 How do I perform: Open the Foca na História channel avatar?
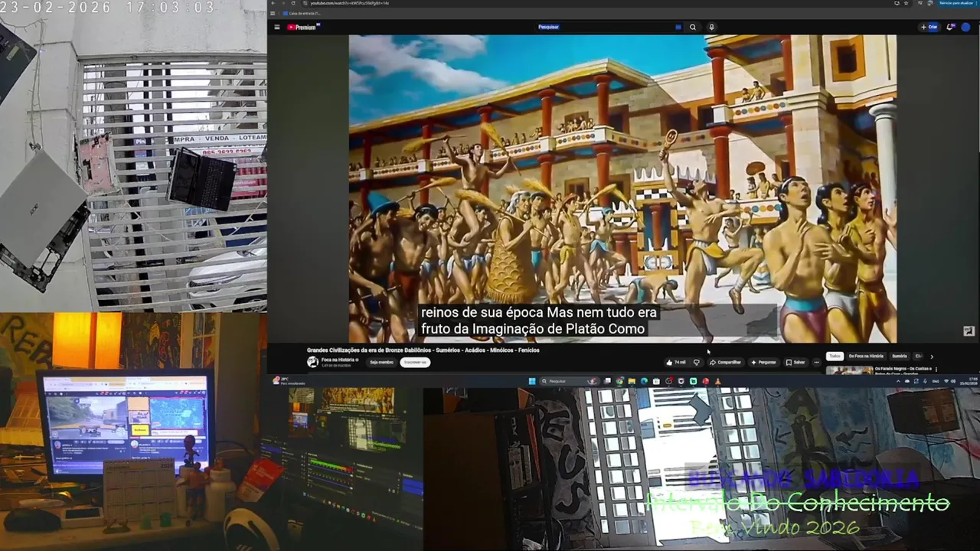[312, 362]
